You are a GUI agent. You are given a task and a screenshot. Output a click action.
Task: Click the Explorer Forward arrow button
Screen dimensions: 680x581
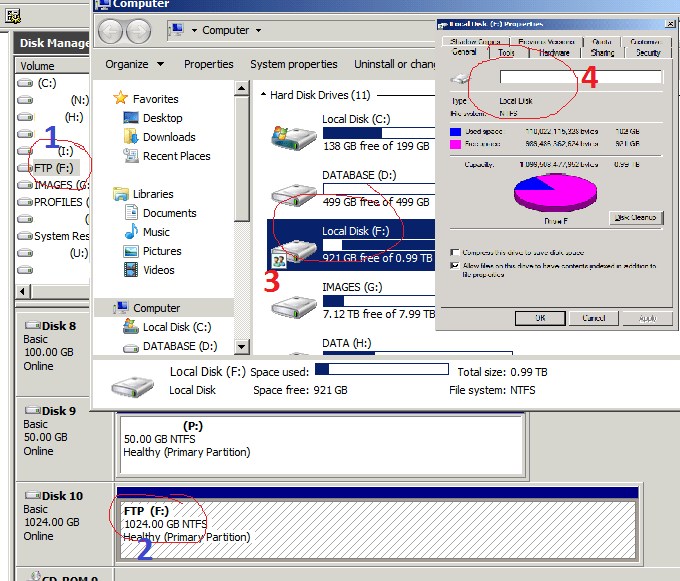[139, 32]
